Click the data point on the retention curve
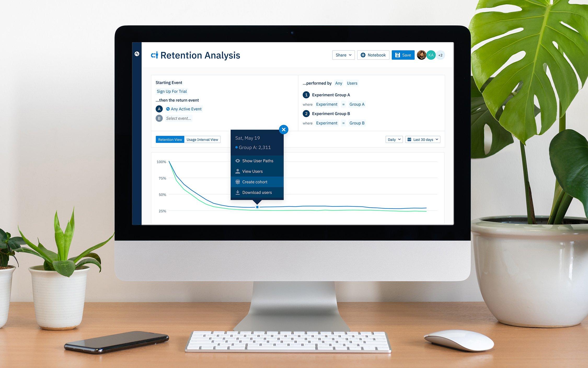Viewport: 588px width, 368px height. 257,206
